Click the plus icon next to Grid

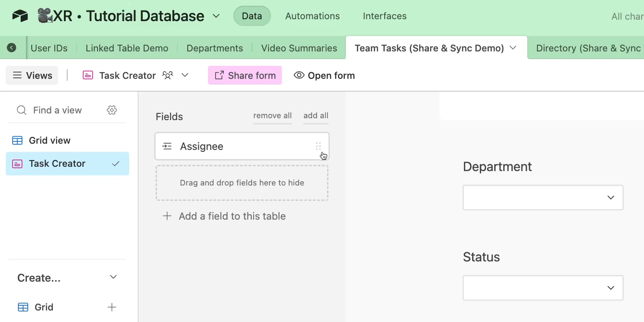112,307
